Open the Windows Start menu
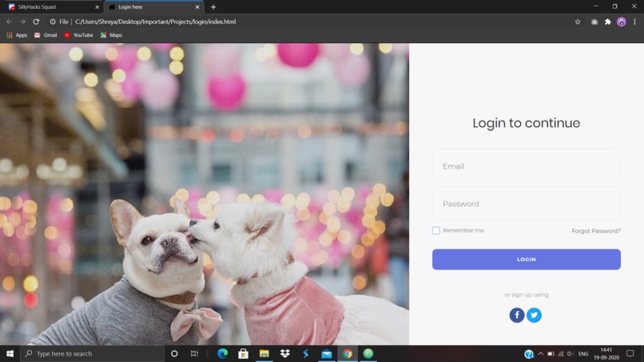 coord(10,353)
